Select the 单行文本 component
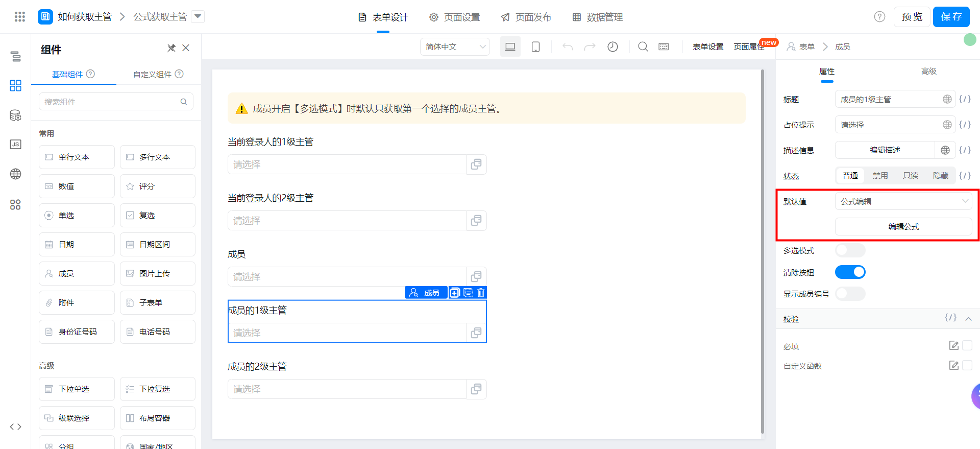Viewport: 980px width, 449px height. pos(77,157)
